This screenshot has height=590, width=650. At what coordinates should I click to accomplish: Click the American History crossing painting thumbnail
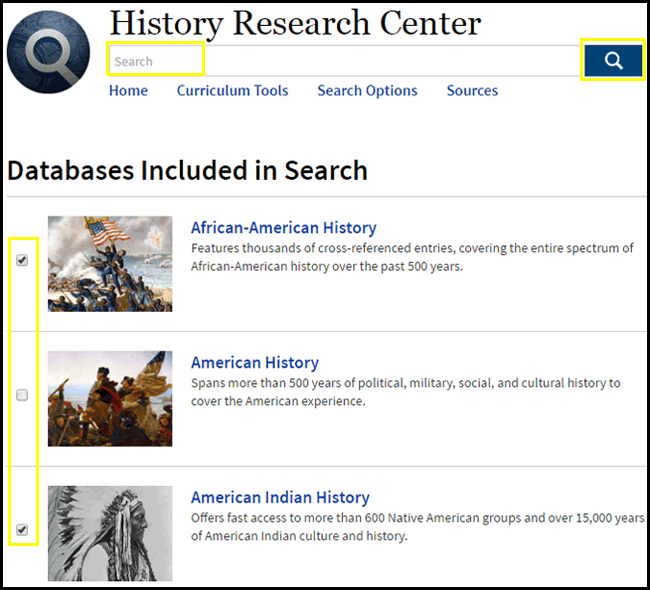[110, 398]
